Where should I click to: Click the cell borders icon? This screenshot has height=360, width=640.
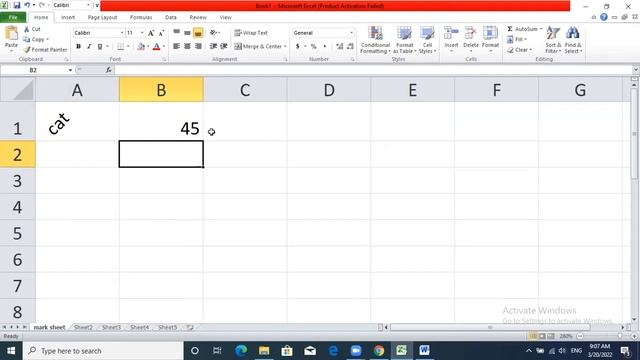(x=120, y=47)
